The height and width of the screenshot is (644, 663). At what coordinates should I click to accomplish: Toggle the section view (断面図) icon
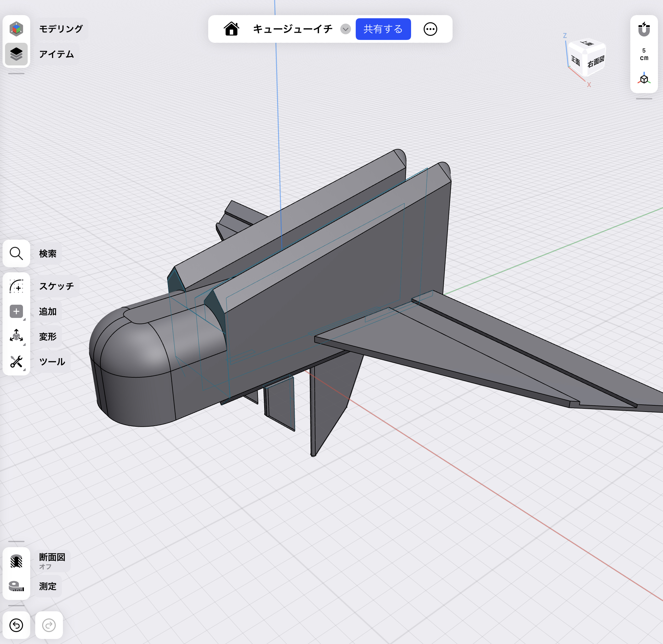[x=16, y=561]
